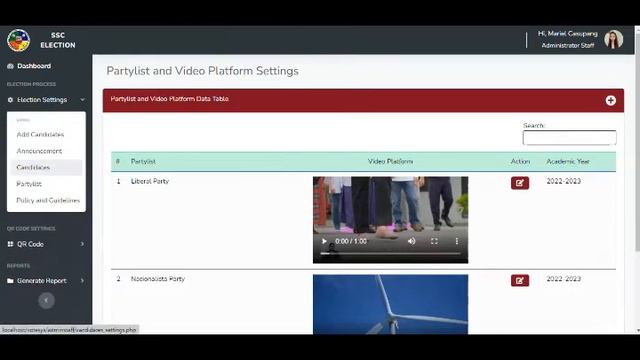Click Liberal Party 2022-2023 academic year cell
The width and height of the screenshot is (640, 360).
(564, 181)
